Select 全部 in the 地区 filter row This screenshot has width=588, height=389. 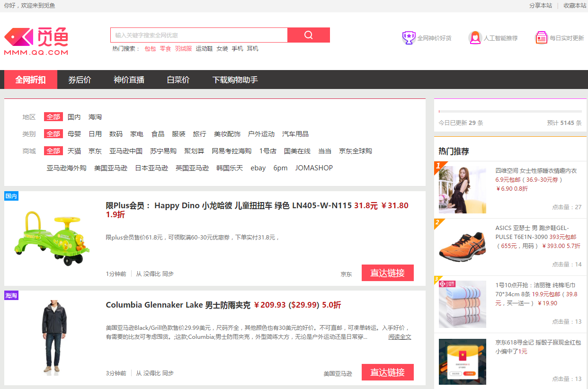[x=53, y=117]
